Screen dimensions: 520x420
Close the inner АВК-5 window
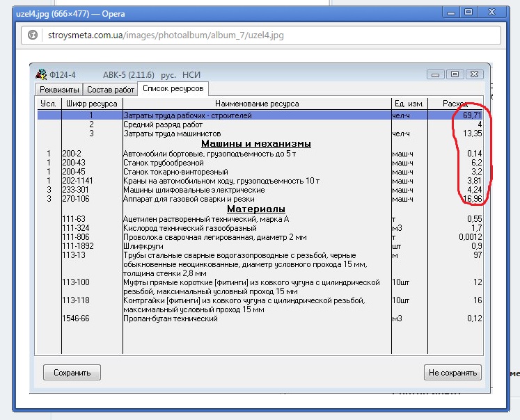point(473,74)
